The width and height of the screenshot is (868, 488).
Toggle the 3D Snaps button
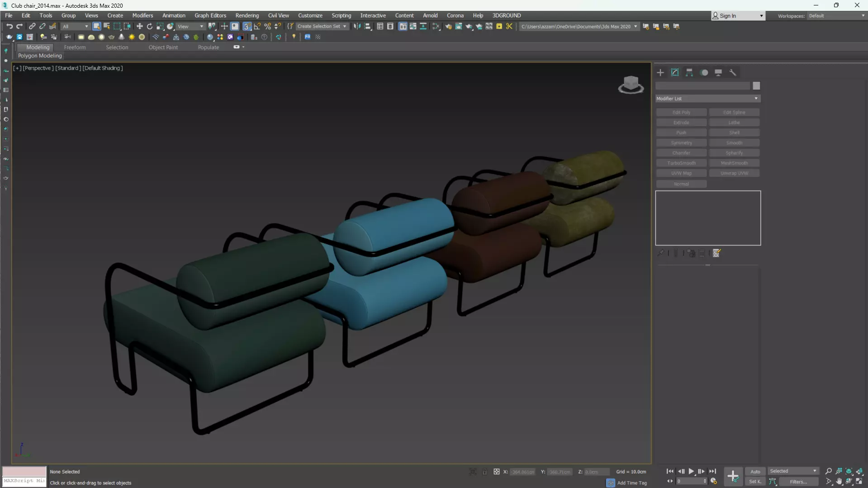pyautogui.click(x=247, y=26)
